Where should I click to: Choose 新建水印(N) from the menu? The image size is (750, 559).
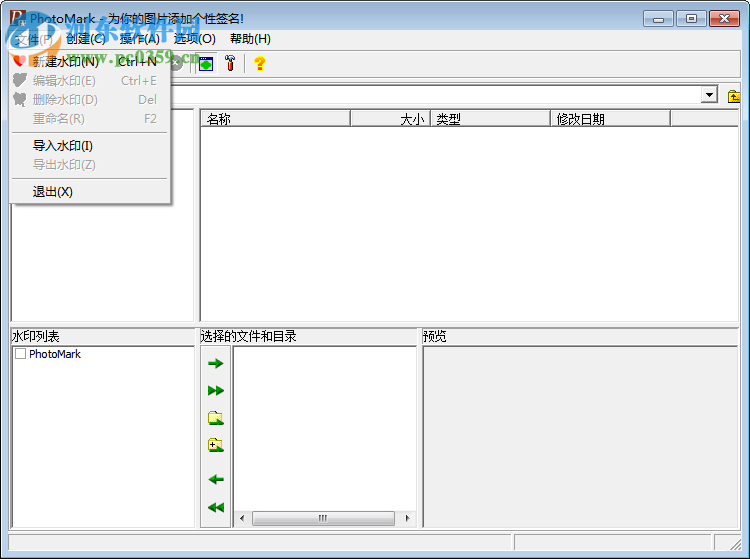coord(90,62)
